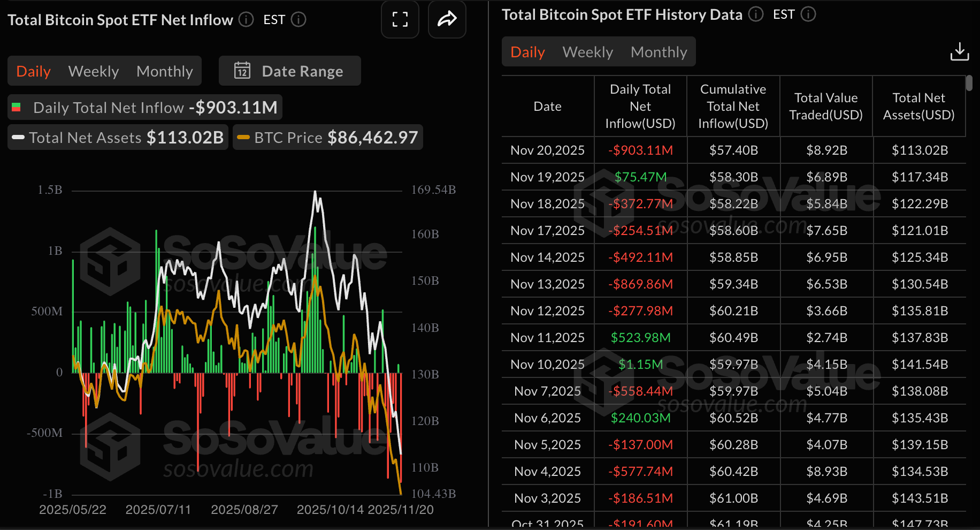
Task: Switch chart to Monthly view
Action: click(x=164, y=71)
